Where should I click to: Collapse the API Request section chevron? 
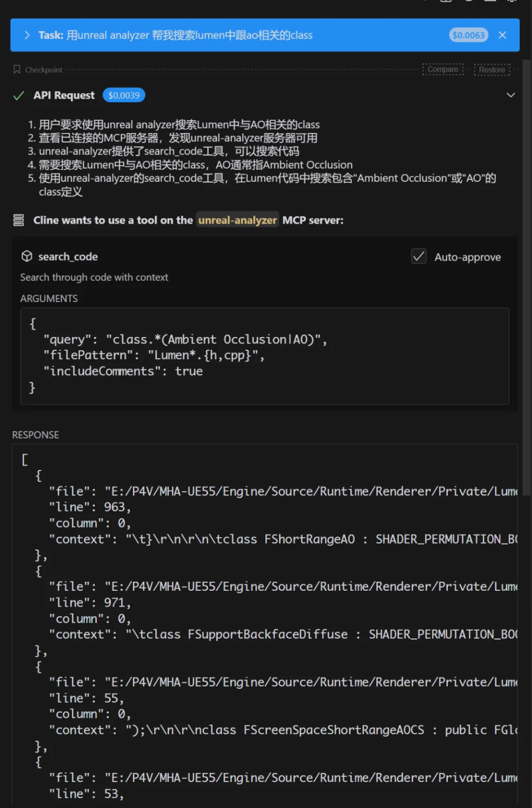[510, 95]
